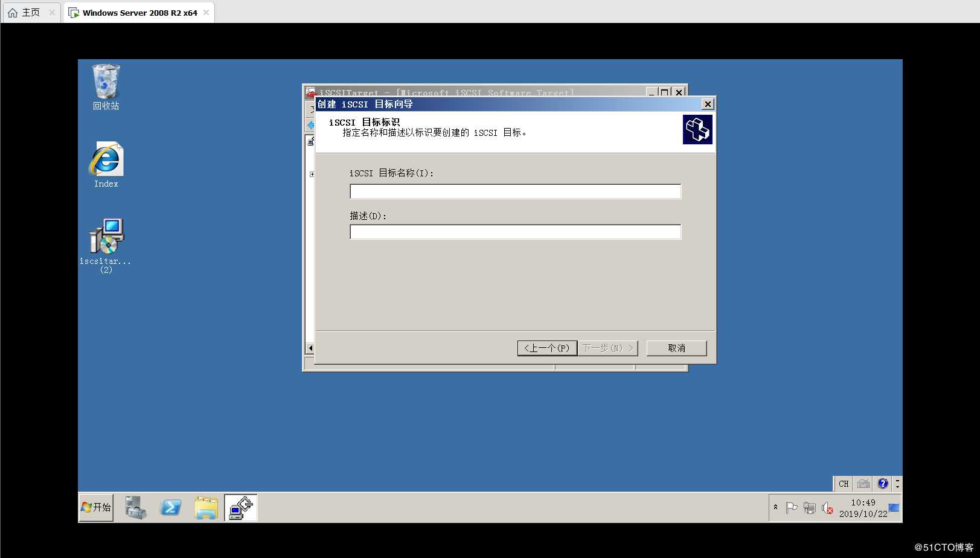Launch PowerShell from the taskbar
Image resolution: width=980 pixels, height=558 pixels.
[x=171, y=507]
